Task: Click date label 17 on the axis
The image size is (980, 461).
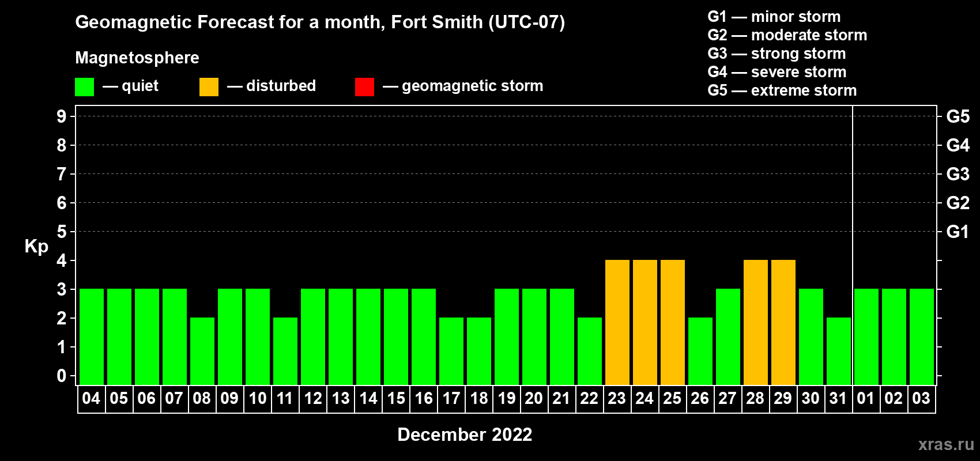Action: 451,398
